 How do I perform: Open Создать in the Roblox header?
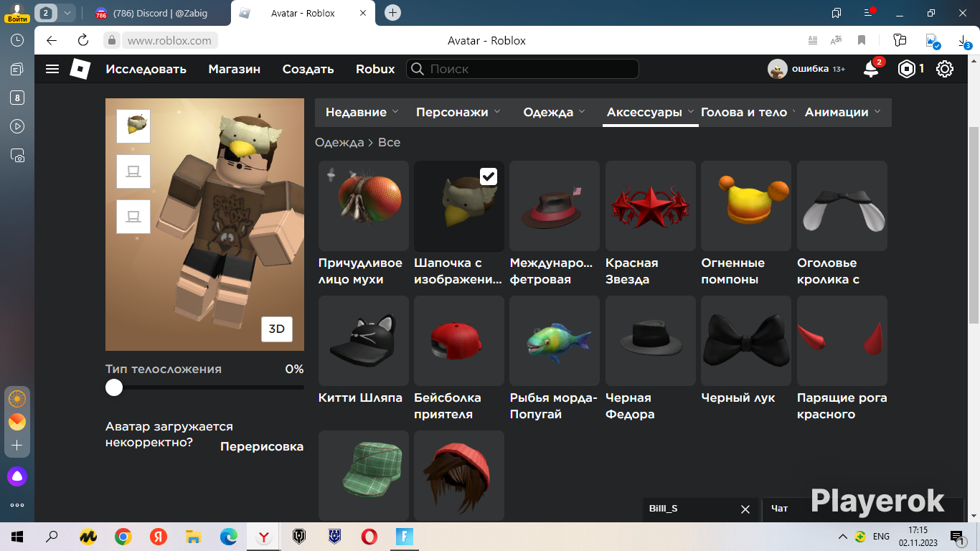pos(308,69)
